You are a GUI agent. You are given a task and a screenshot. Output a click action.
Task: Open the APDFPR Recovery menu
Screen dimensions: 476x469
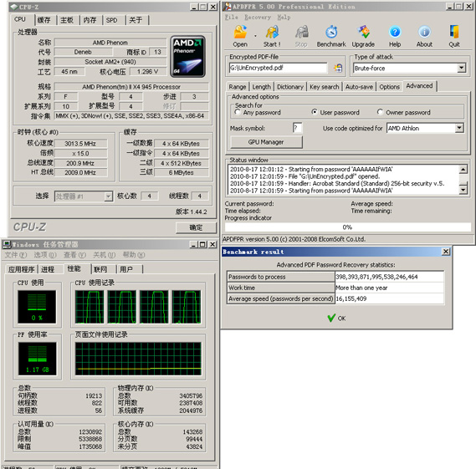click(x=258, y=18)
